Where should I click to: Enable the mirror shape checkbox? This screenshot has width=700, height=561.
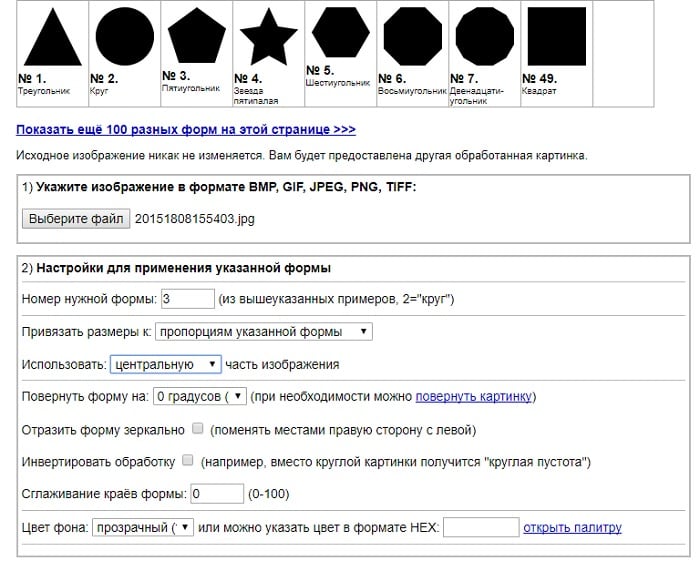pos(197,428)
